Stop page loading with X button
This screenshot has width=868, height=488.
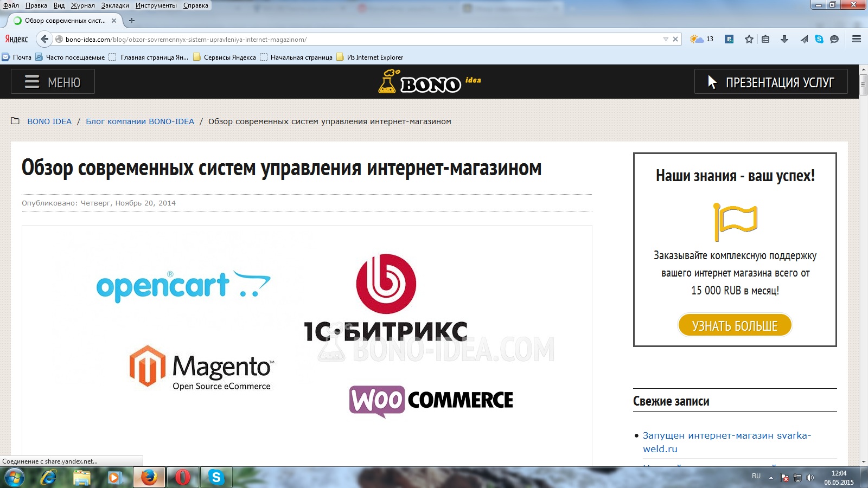(x=675, y=39)
